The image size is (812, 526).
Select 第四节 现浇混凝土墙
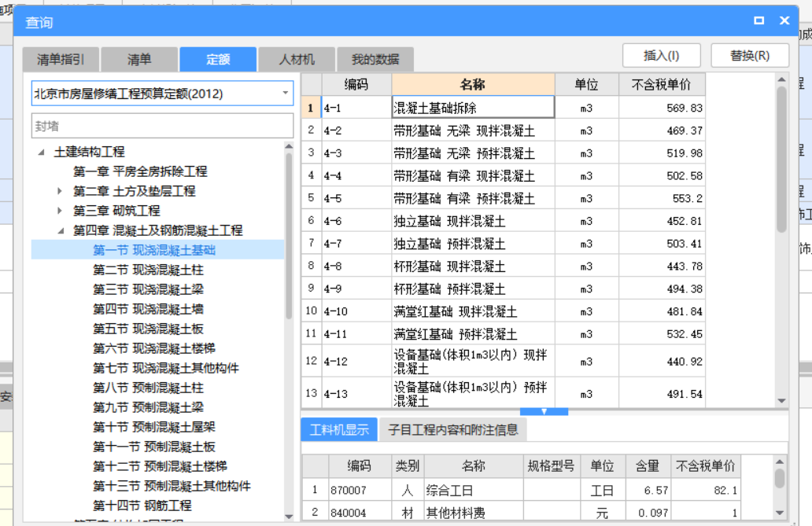148,309
